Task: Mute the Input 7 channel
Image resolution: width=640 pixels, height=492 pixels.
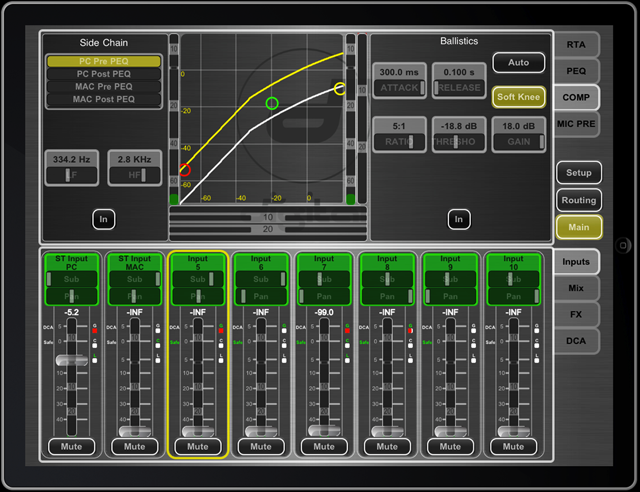Action: pos(324,447)
